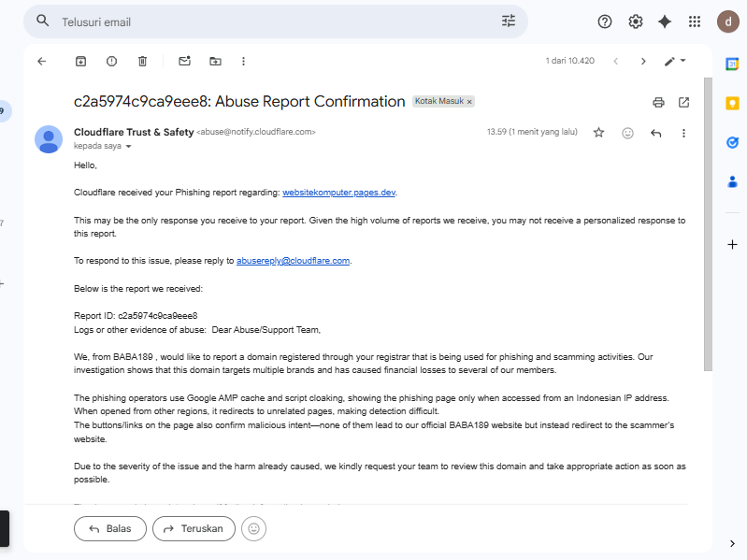Mark the email as unread
747x560 pixels.
pos(184,61)
